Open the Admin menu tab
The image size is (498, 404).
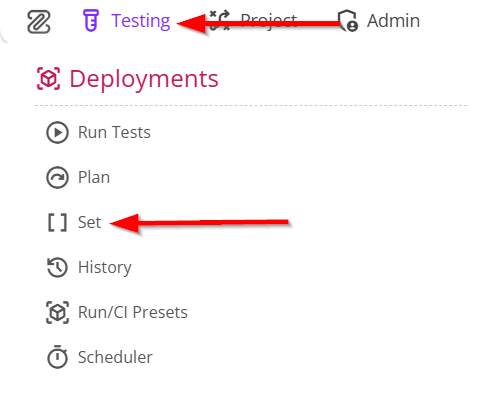click(x=379, y=21)
